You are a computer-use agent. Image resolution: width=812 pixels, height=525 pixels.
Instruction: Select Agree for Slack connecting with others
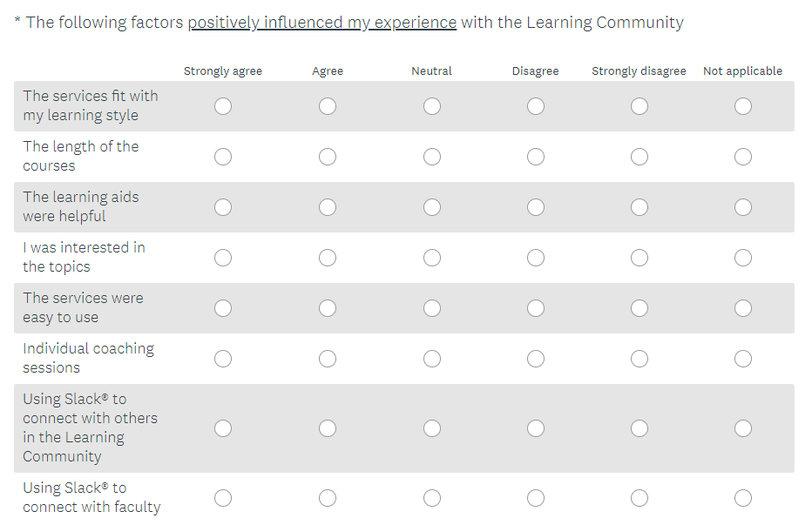click(x=328, y=428)
